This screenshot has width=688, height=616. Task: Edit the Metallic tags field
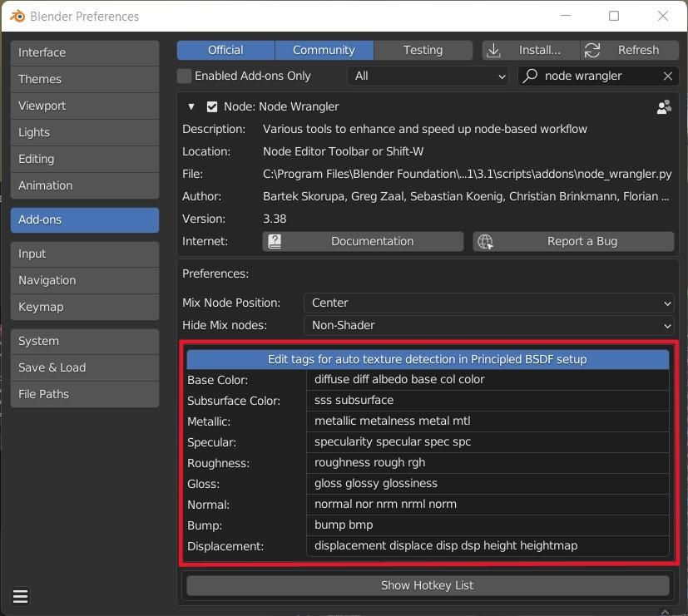point(488,421)
